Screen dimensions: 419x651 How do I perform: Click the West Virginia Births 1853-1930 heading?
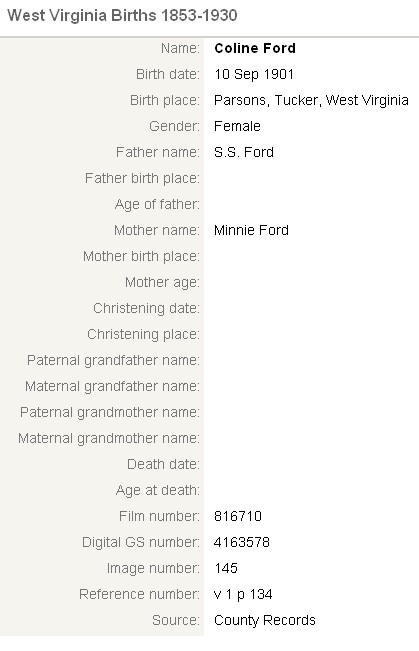[x=122, y=16]
